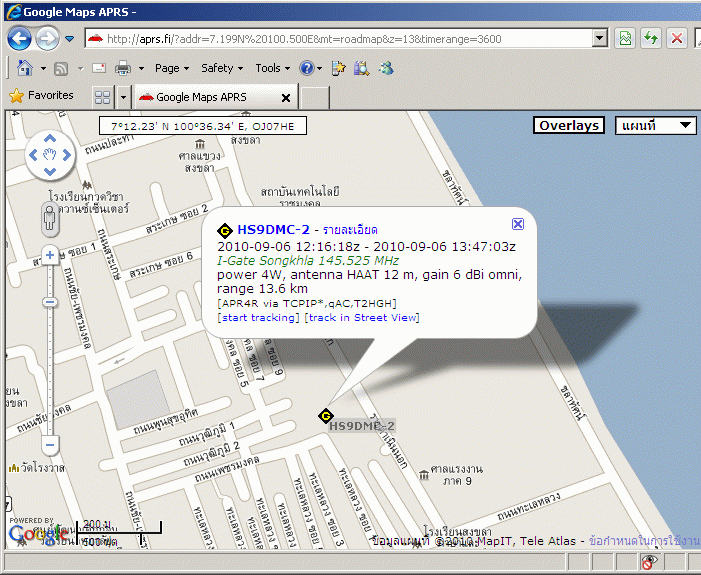Expand the print options dropdown

[x=141, y=68]
